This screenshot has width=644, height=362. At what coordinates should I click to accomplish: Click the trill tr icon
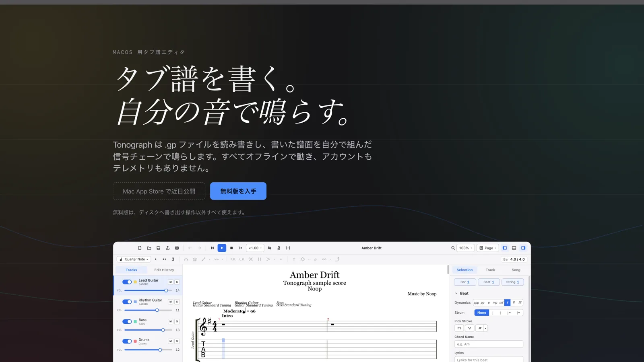(316, 259)
